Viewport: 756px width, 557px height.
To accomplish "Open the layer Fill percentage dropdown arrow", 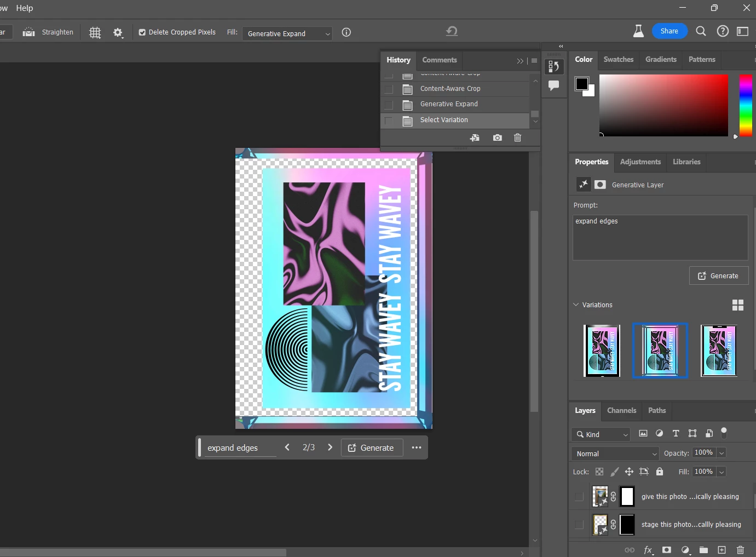I will [722, 472].
